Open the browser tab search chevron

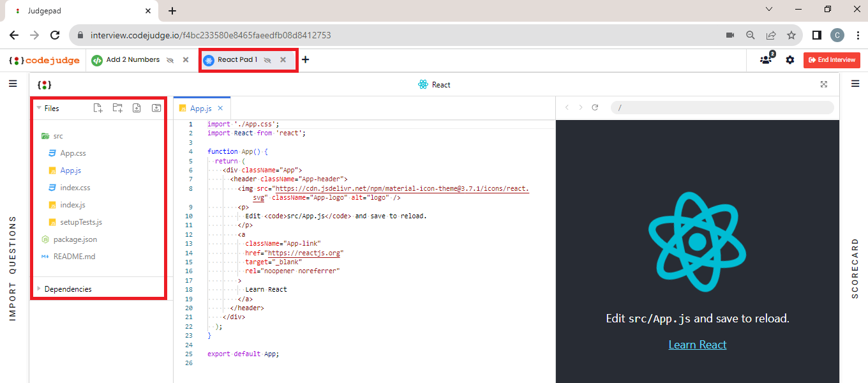(x=769, y=9)
